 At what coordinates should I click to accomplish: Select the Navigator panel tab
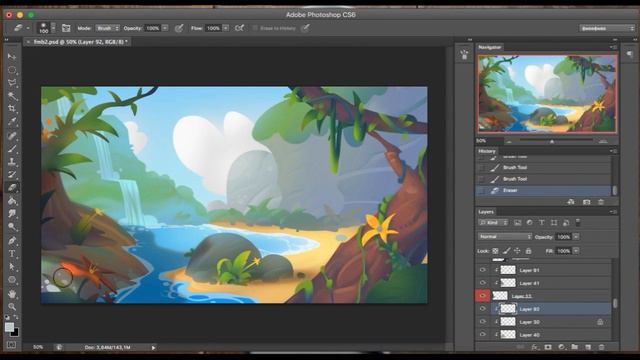(490, 47)
